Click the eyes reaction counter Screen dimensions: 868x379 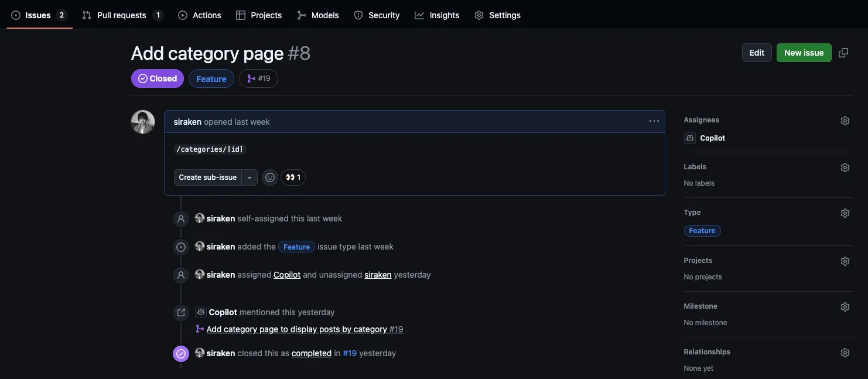point(293,176)
